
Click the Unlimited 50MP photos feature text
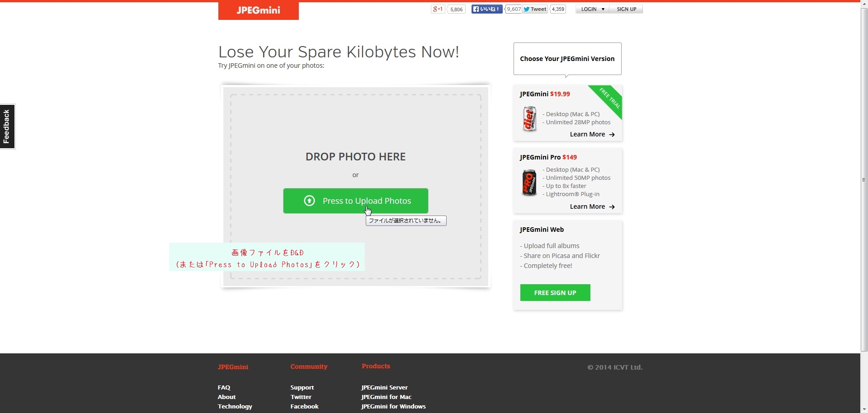point(576,178)
